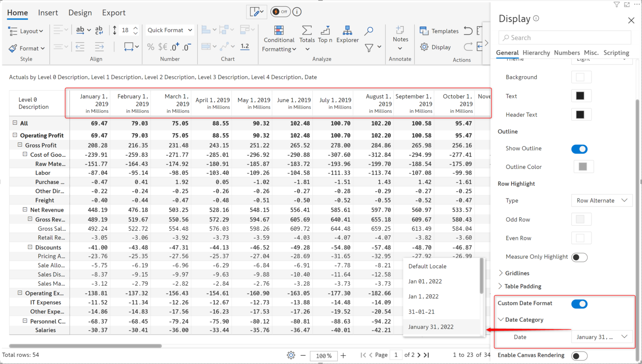Screen dimensions: 642x364
Task: Open Templates under Actions
Action: pos(439,31)
